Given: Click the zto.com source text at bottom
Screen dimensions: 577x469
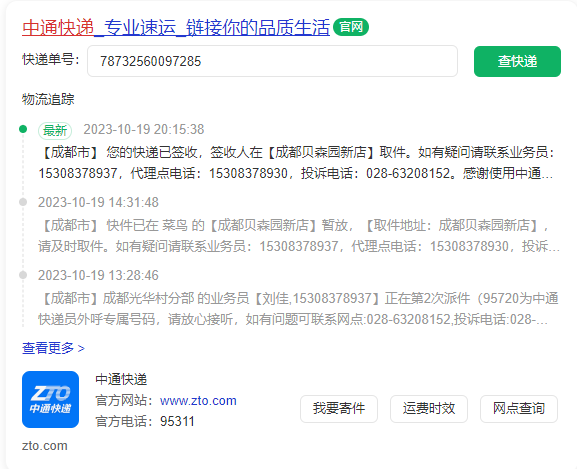Looking at the screenshot, I should click(45, 446).
